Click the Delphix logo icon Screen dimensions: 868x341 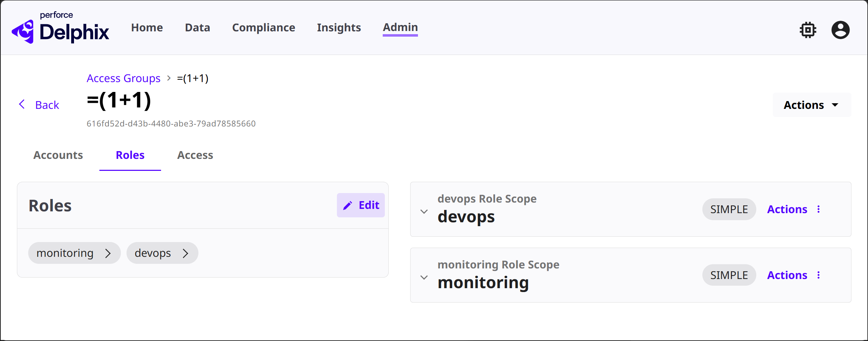(x=23, y=32)
